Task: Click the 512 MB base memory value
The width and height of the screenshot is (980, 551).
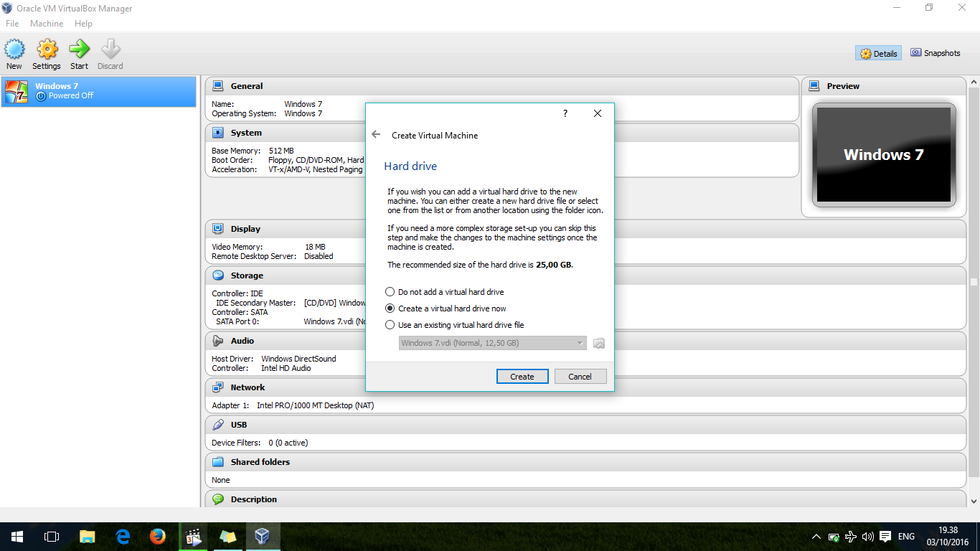Action: 281,151
